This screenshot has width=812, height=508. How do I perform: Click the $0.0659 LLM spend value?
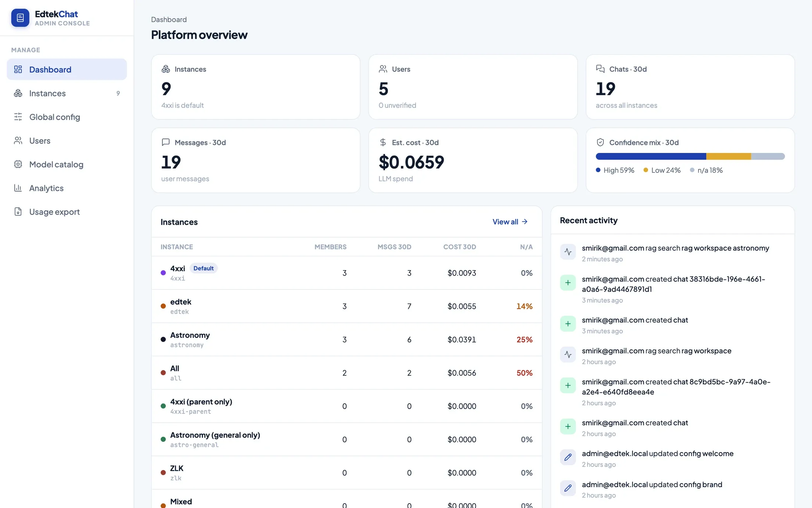[411, 162]
